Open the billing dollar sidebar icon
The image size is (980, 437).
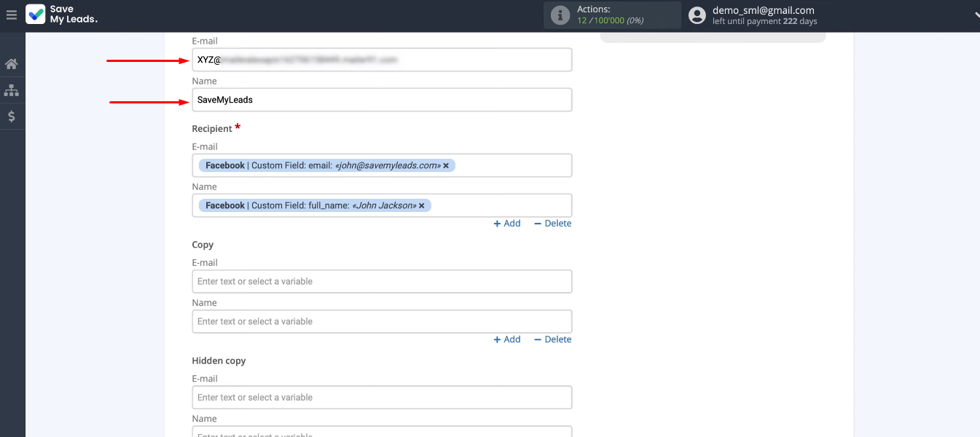11,117
